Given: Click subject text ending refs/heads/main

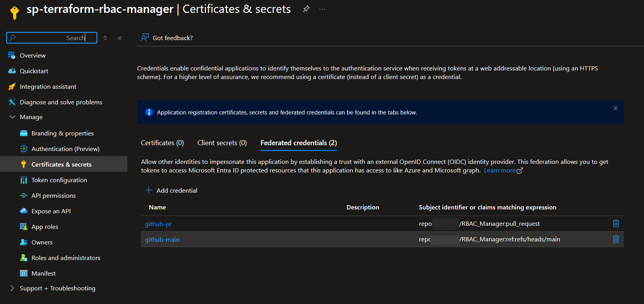Looking at the screenshot, I should pyautogui.click(x=489, y=239).
